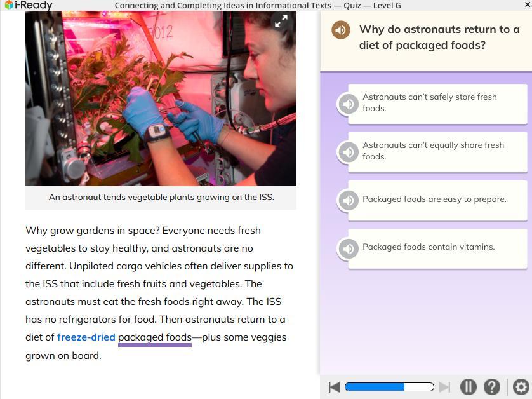The width and height of the screenshot is (532, 399).
Task: Go back to the previous screen
Action: 334,387
